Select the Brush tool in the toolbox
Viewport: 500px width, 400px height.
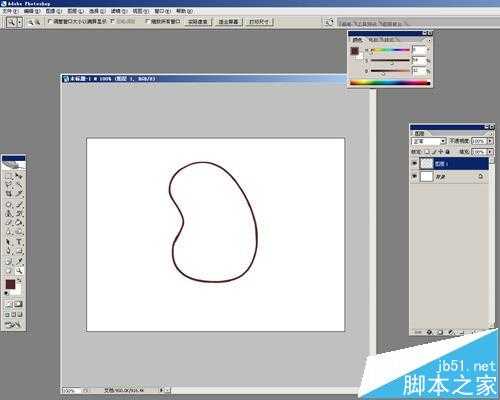click(x=19, y=204)
